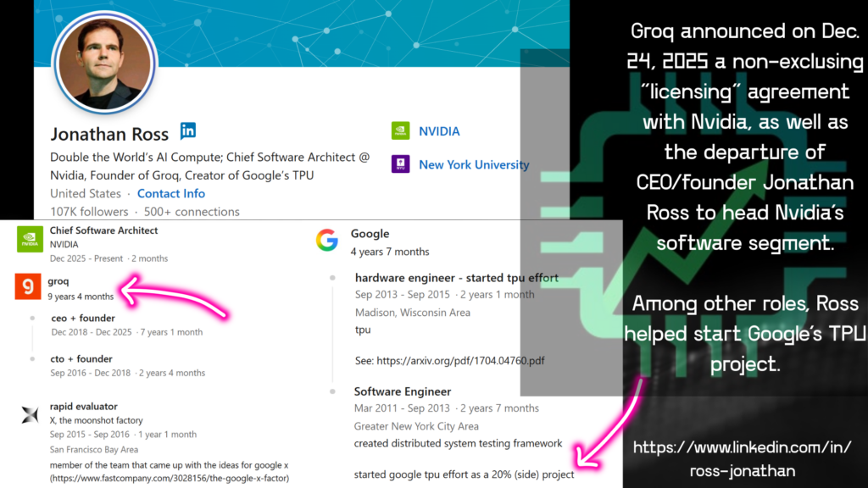Viewport: 868px width, 488px height.
Task: Open Contact Info
Action: pos(171,193)
